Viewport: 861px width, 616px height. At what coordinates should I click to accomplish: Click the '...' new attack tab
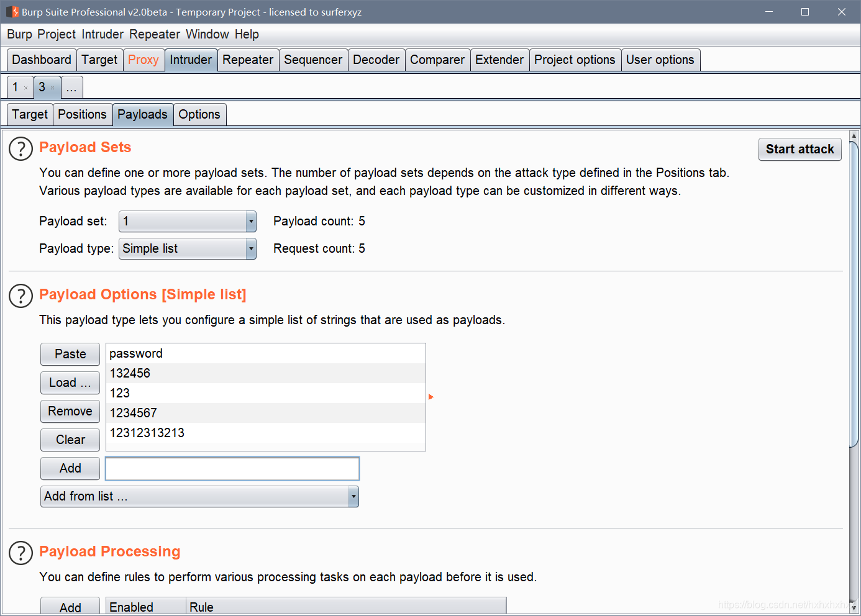[x=71, y=87]
